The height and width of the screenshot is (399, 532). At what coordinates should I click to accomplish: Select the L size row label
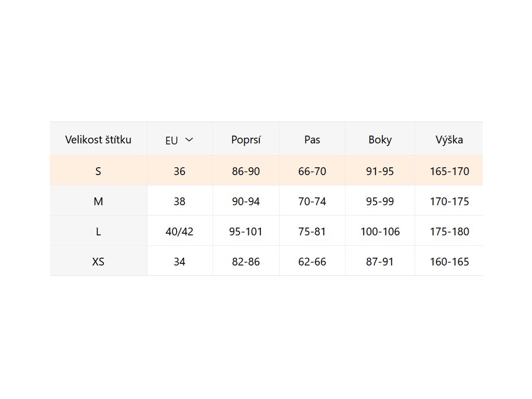click(98, 231)
